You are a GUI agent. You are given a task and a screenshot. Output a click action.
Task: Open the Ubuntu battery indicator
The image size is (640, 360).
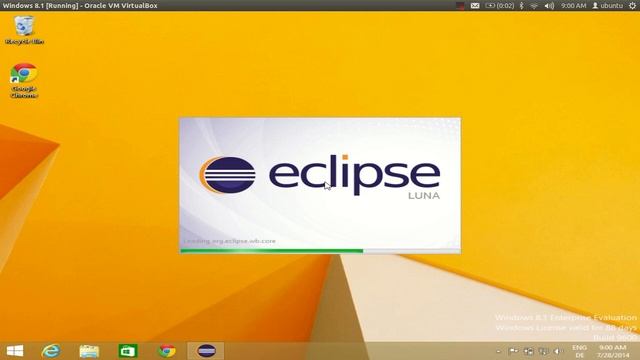click(x=499, y=6)
